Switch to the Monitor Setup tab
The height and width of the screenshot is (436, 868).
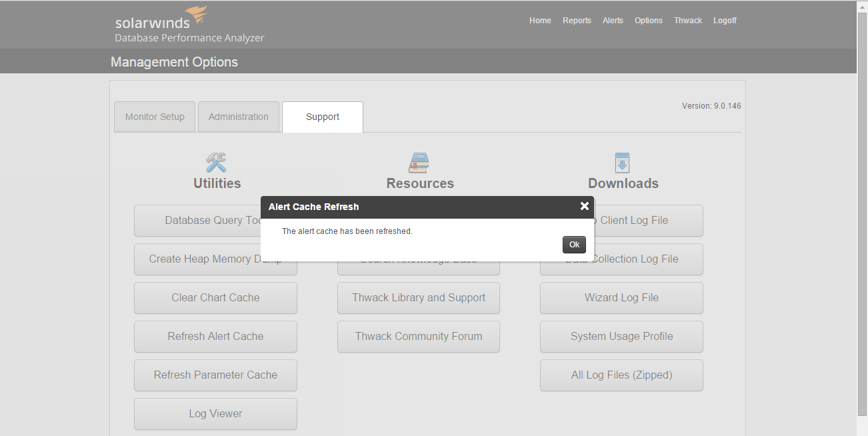(155, 117)
